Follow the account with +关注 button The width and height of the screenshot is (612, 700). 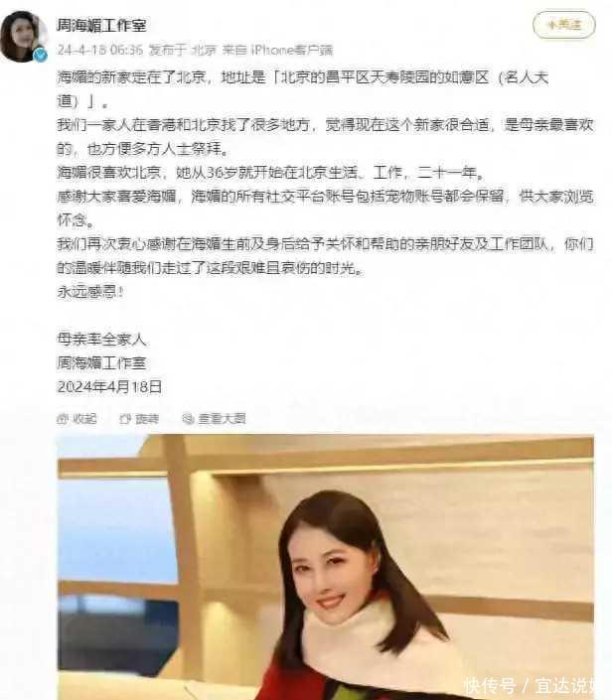(563, 25)
